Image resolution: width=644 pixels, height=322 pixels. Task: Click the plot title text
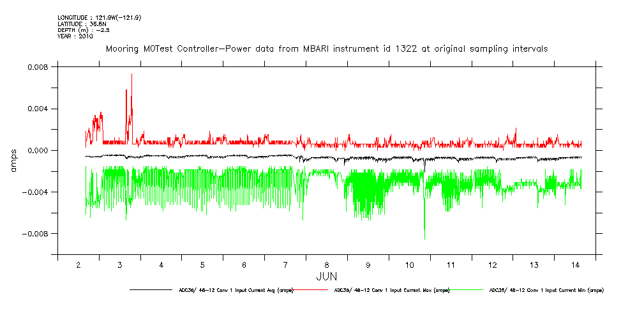(x=326, y=49)
